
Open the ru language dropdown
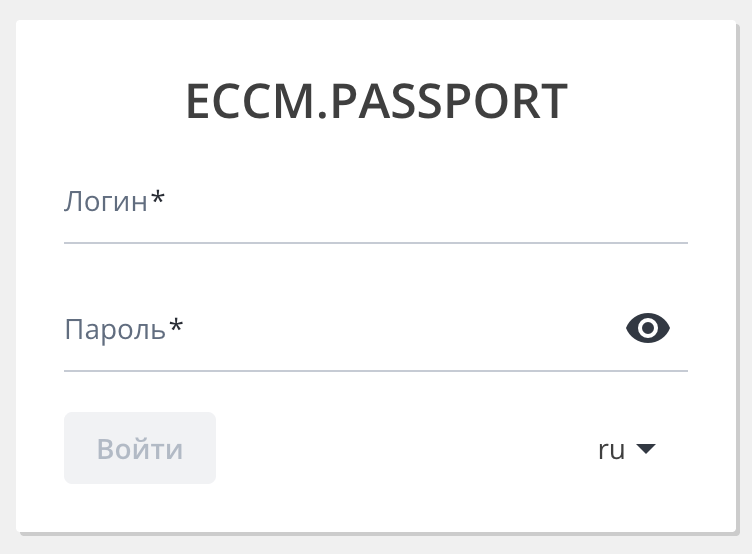626,449
